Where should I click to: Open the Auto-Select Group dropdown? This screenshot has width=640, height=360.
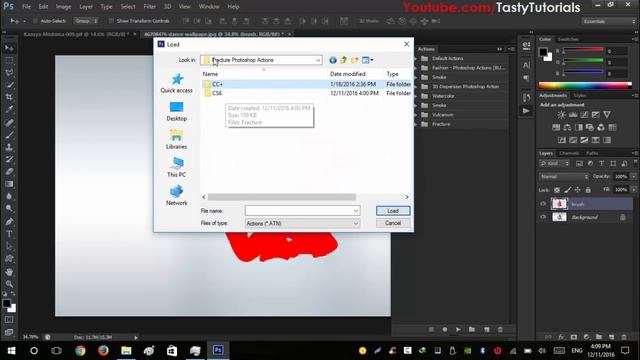[x=86, y=21]
